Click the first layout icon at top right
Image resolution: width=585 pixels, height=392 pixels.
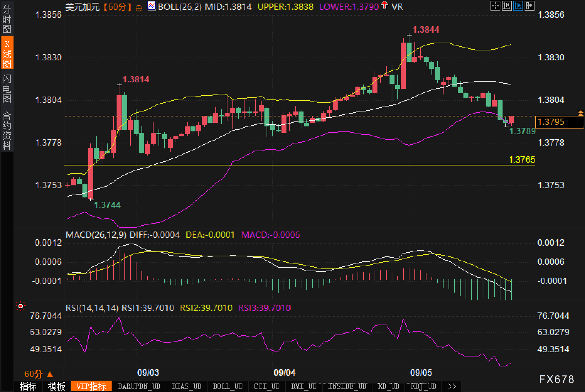coord(495,6)
